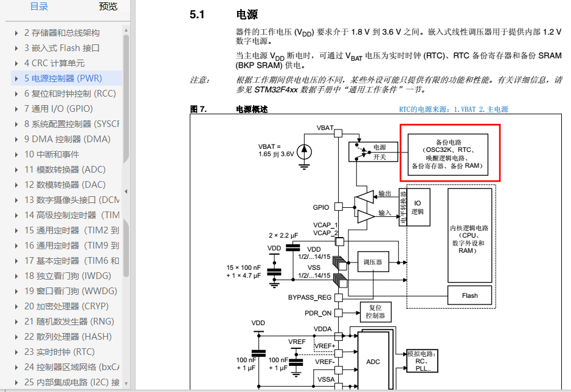Image resolution: width=571 pixels, height=392 pixels.
Task: Expand chapter 4 CRC 计算单元
Action: (16, 63)
